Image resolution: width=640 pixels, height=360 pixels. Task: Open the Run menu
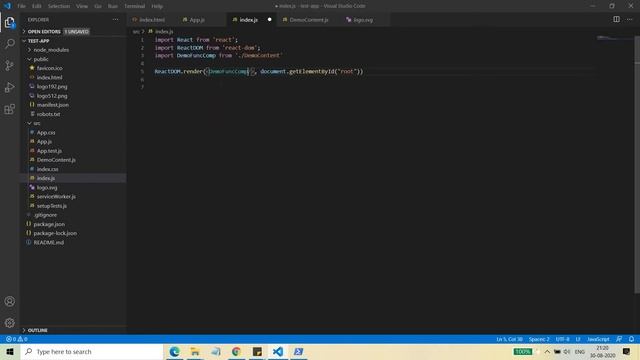(x=113, y=6)
